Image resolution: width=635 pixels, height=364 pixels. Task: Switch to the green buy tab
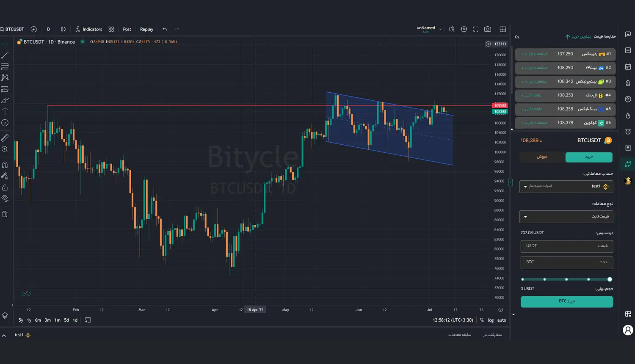tap(589, 157)
